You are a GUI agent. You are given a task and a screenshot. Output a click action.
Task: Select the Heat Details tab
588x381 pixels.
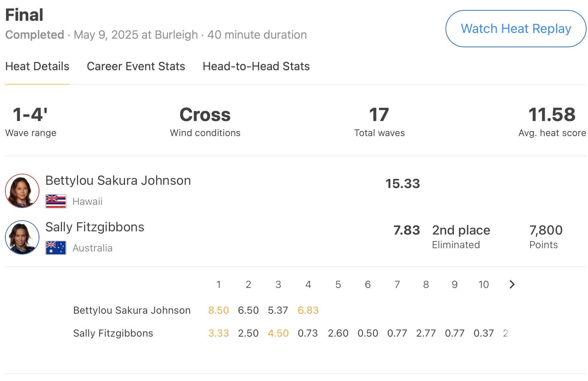point(37,66)
